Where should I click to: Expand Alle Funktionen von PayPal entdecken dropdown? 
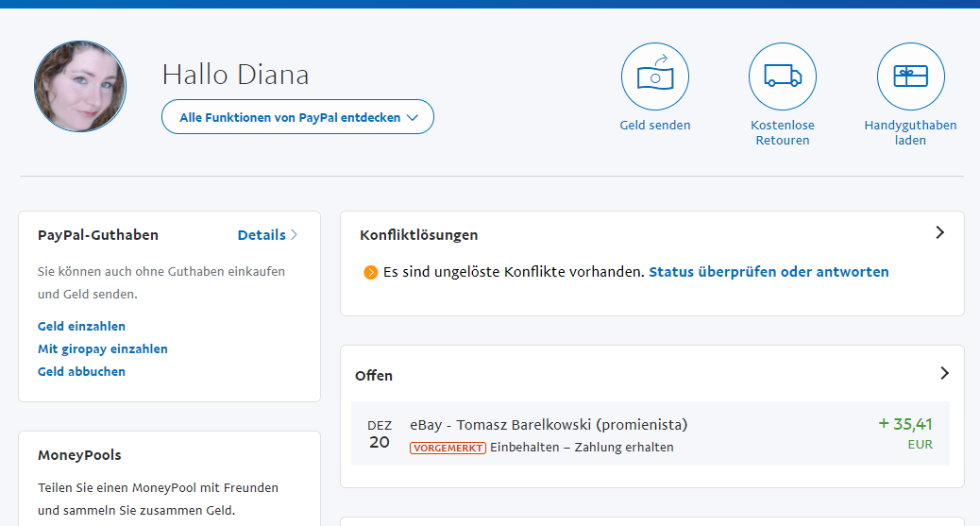(297, 117)
